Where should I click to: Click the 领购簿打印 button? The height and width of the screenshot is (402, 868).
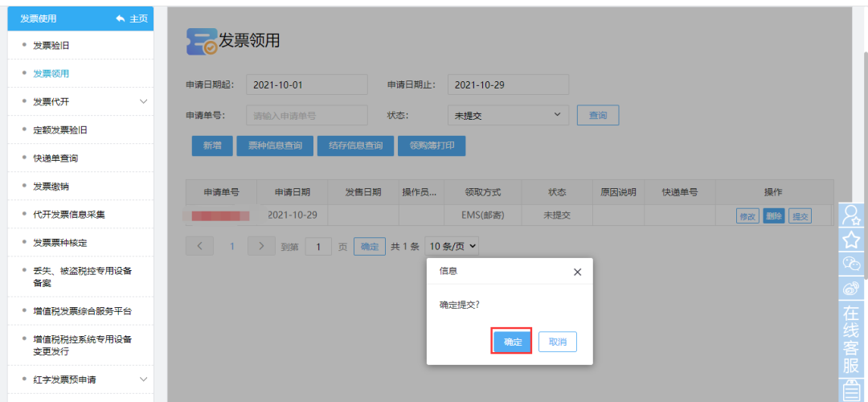point(432,146)
